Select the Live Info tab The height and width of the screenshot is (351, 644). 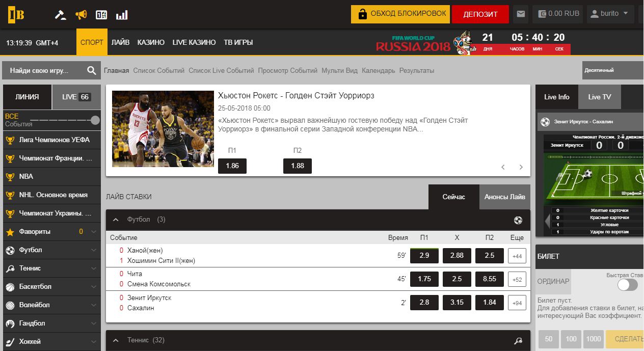tap(557, 97)
